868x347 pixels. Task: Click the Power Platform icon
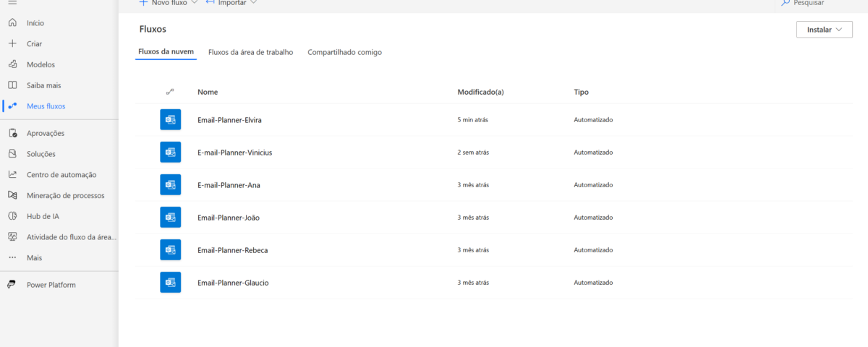(x=12, y=285)
